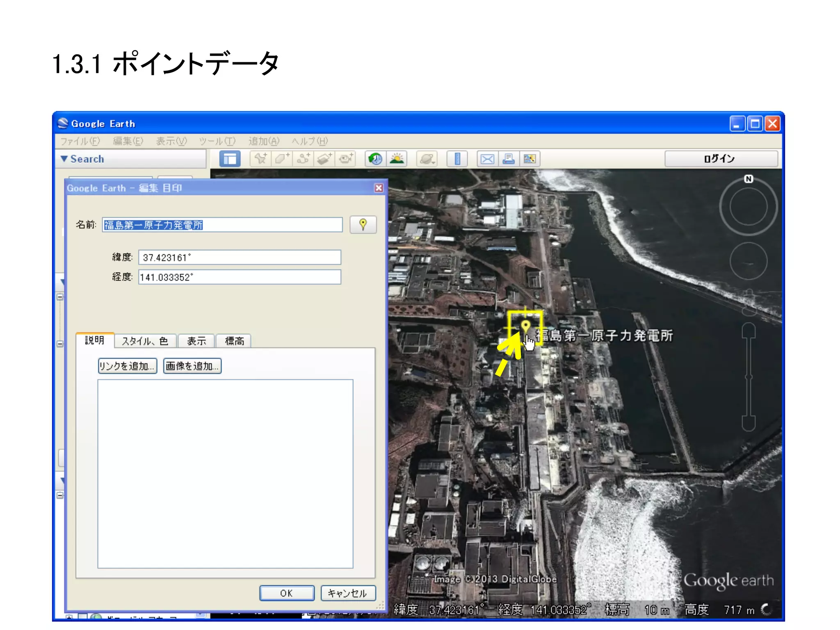Toggle the sidebar panel button
The width and height of the screenshot is (840, 630).
[x=230, y=159]
